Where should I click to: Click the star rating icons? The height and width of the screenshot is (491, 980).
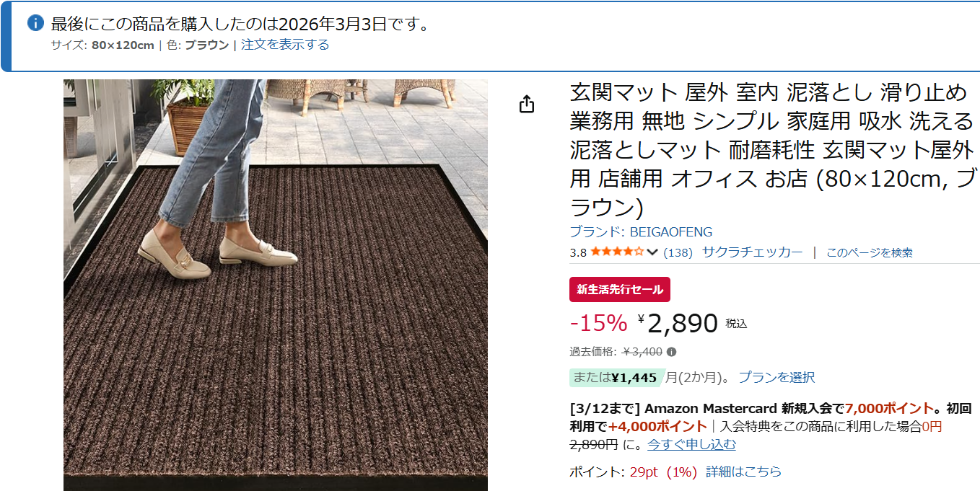pyautogui.click(x=617, y=252)
